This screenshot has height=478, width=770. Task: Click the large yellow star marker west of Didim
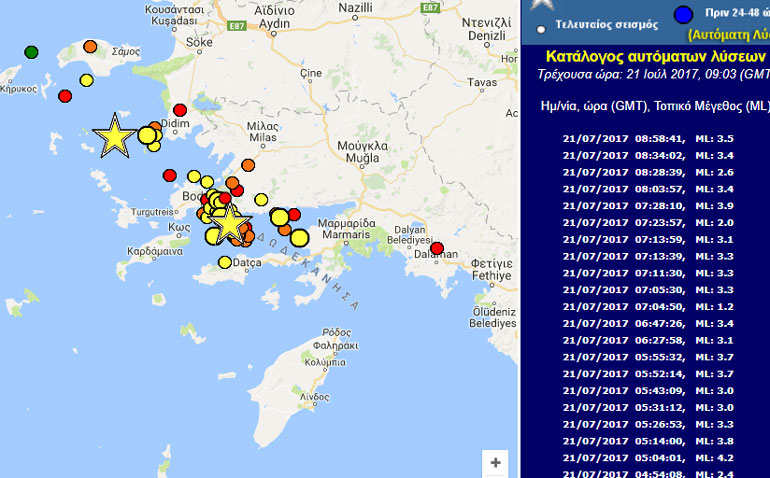(x=114, y=136)
